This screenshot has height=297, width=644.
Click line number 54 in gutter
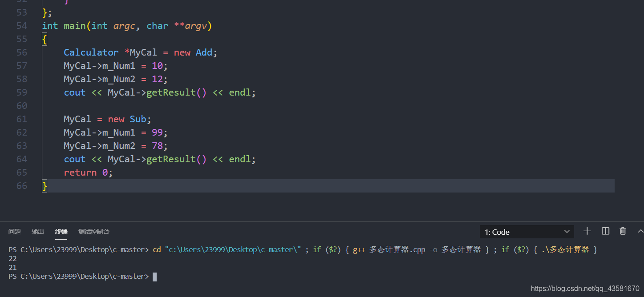click(x=22, y=26)
